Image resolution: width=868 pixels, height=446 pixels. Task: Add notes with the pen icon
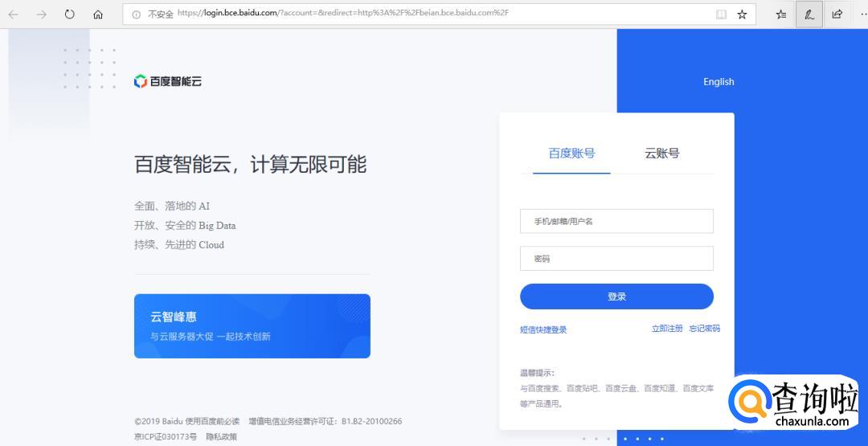pos(809,14)
